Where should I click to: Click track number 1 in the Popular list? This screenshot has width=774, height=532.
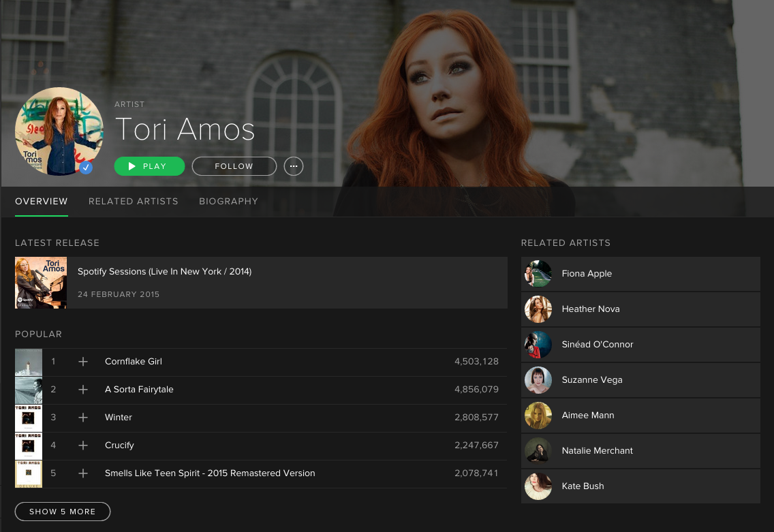point(53,361)
